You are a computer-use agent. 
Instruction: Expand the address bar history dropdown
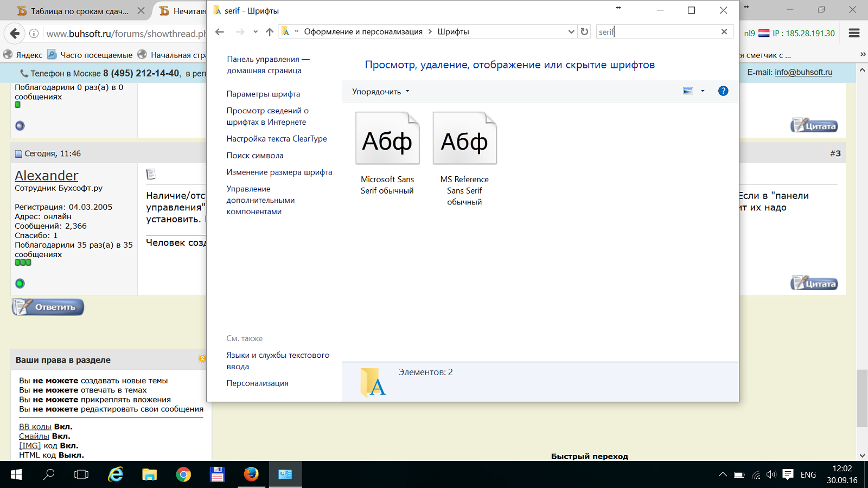[571, 32]
